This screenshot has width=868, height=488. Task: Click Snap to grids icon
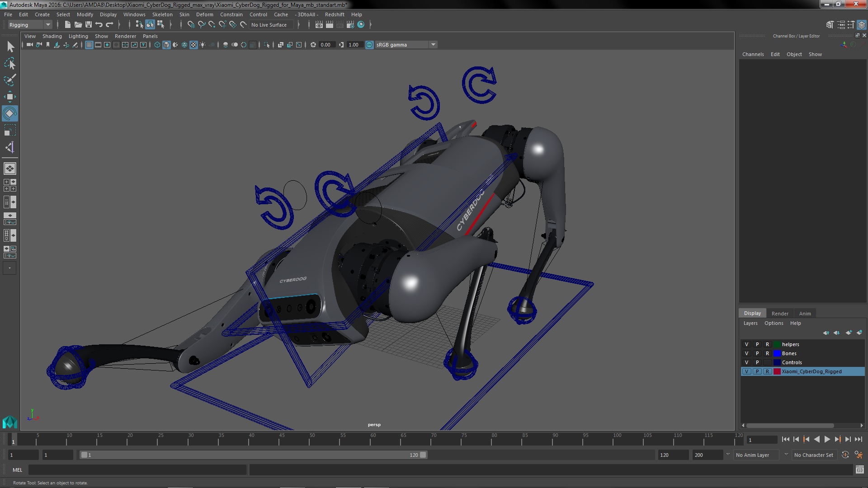[x=191, y=25]
